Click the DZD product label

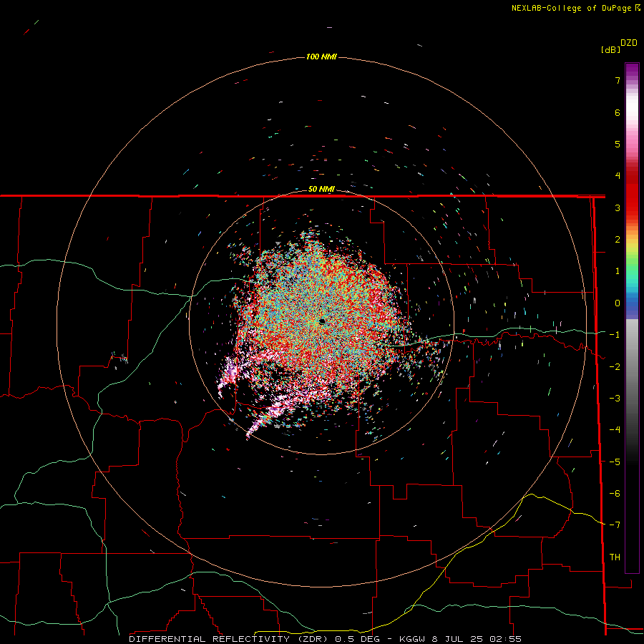pyautogui.click(x=629, y=43)
